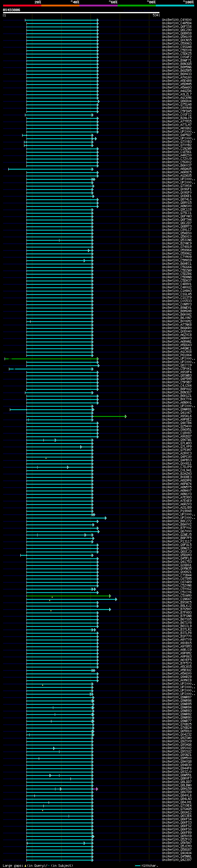Click the red 20% identity legend segment
Viewport: 197px width, 868px height.
[x=22, y=6]
